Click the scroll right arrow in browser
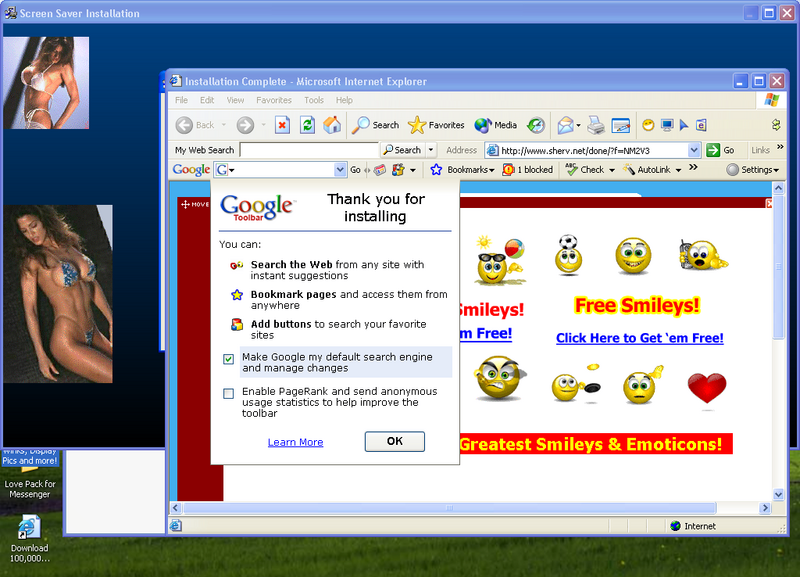Image resolution: width=800 pixels, height=577 pixels. 764,508
